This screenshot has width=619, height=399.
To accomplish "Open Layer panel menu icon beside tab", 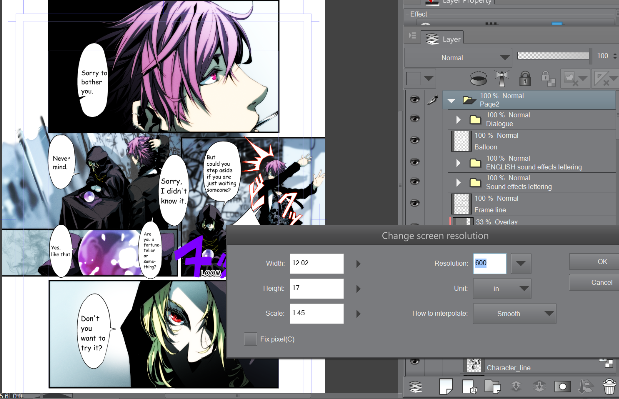I will pos(412,36).
